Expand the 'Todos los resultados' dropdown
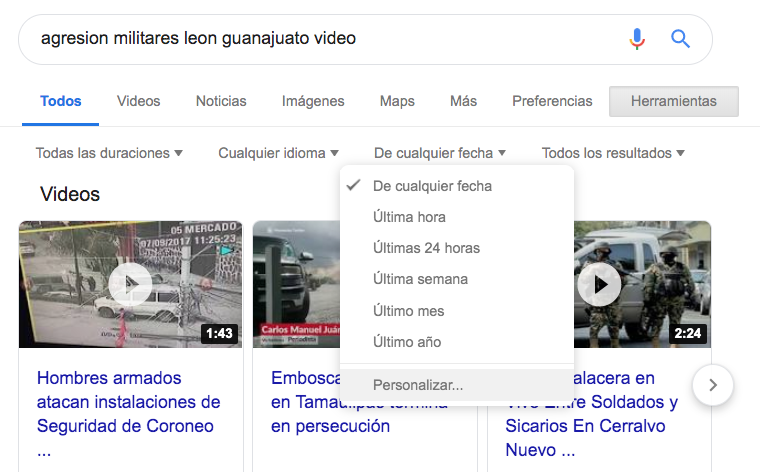This screenshot has height=472, width=760. pos(613,153)
